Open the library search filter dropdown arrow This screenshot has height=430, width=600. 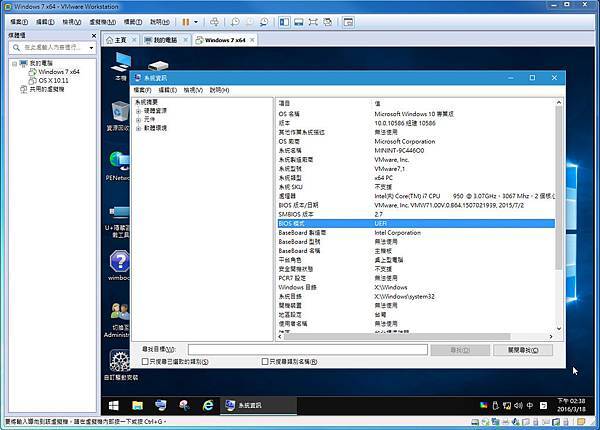[91, 48]
